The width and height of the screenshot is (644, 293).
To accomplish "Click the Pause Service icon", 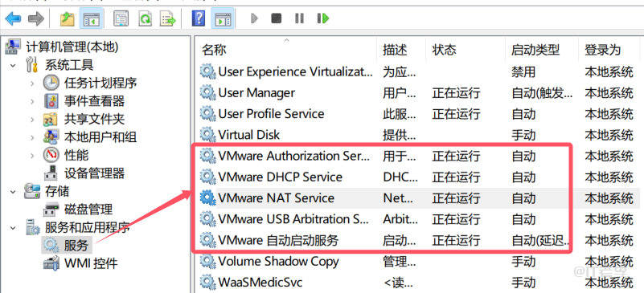I will [299, 18].
